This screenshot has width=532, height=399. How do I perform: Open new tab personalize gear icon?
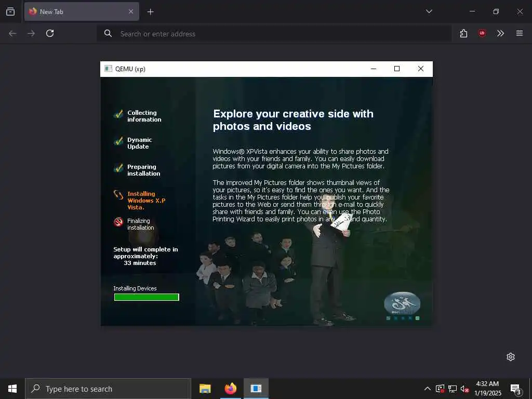[511, 357]
